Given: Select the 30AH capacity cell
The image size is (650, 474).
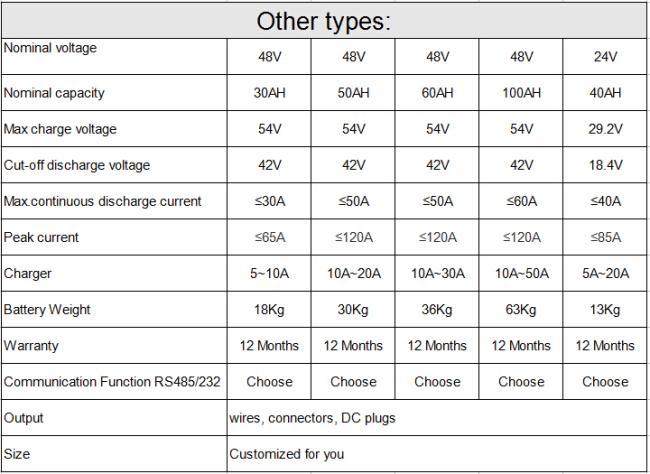Looking at the screenshot, I should coord(269,93).
